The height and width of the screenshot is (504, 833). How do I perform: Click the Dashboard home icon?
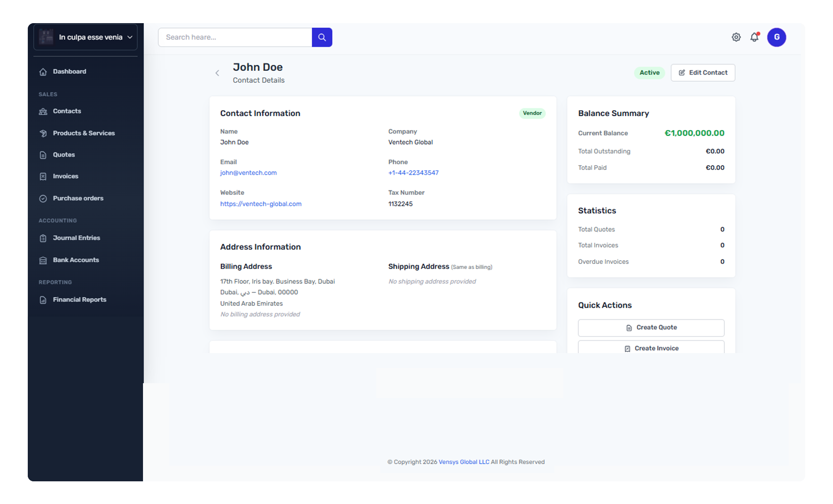pos(43,72)
